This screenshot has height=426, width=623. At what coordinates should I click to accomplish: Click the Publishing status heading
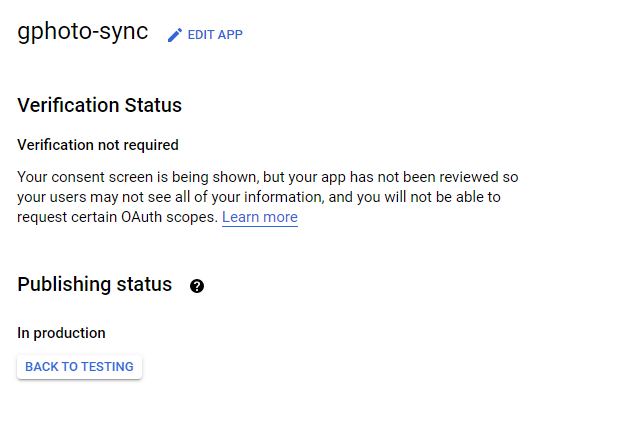pos(95,284)
